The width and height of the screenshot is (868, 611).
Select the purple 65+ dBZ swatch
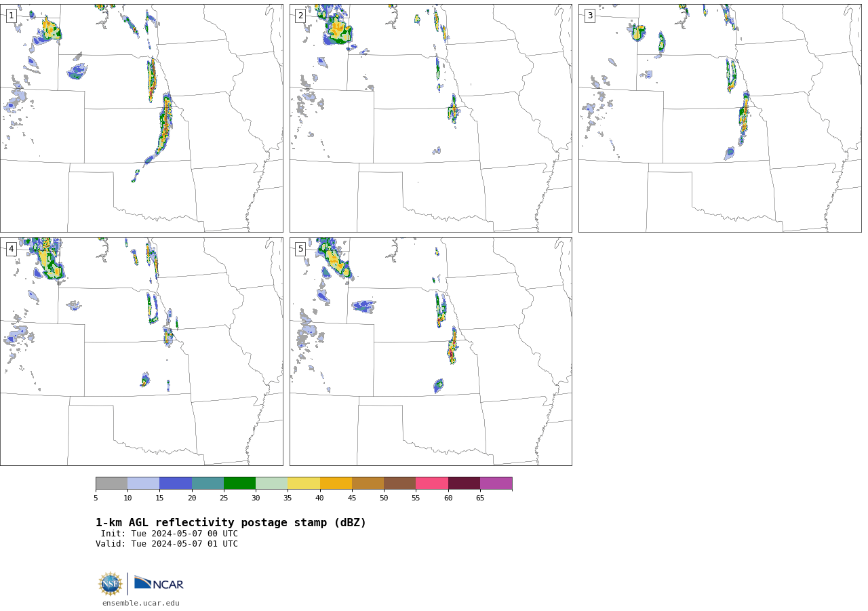[x=496, y=484]
